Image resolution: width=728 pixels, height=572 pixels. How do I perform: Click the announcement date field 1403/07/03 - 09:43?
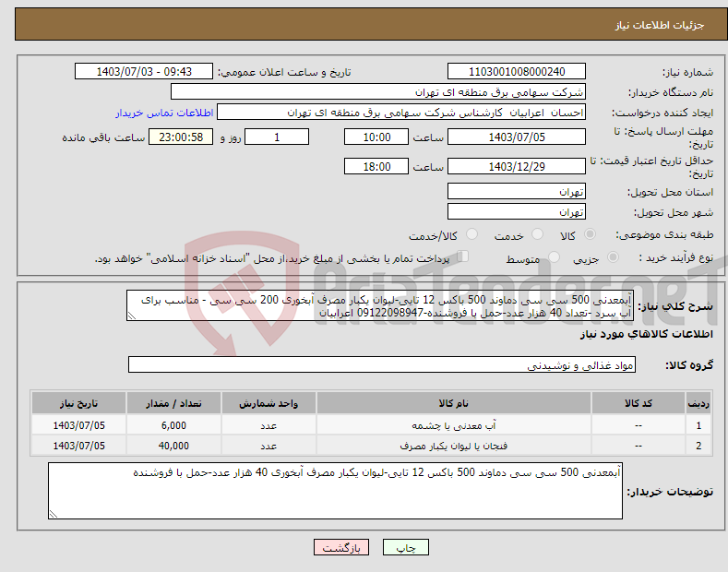pyautogui.click(x=144, y=72)
